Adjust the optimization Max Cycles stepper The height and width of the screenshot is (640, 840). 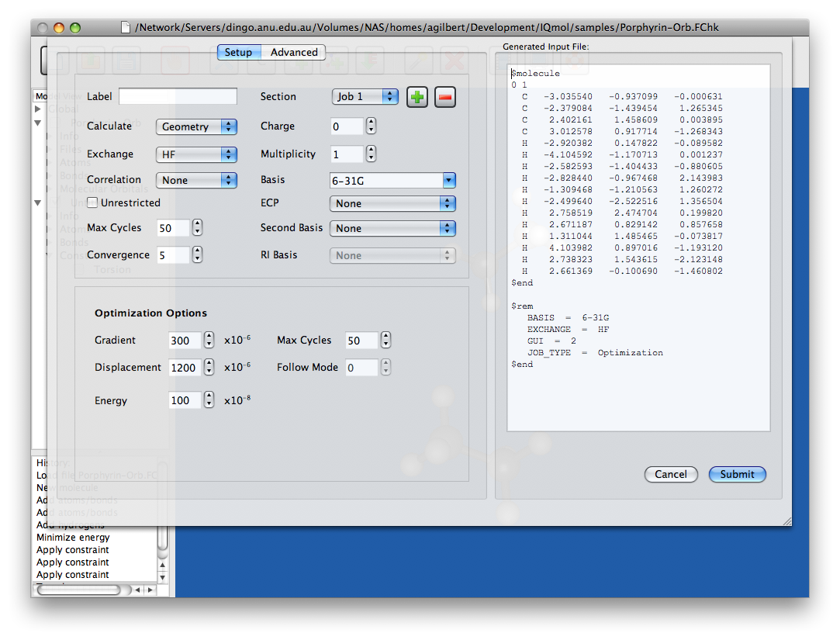click(x=386, y=340)
